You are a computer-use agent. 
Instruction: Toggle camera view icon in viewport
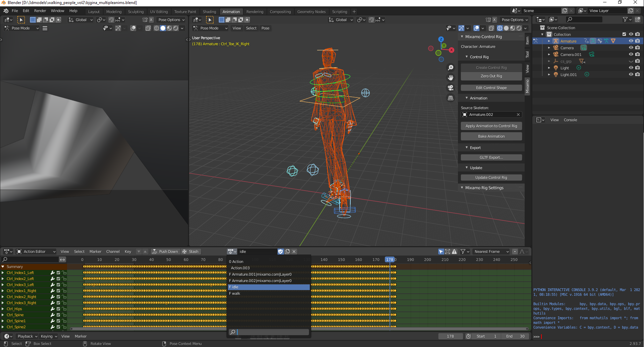(451, 88)
